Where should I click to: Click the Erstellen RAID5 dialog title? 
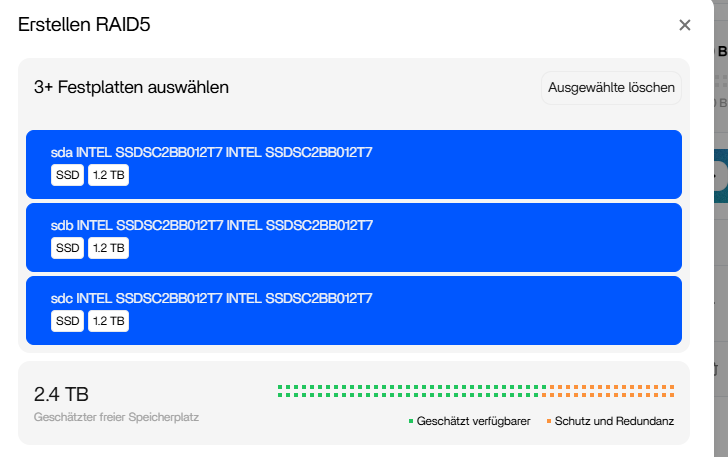84,25
